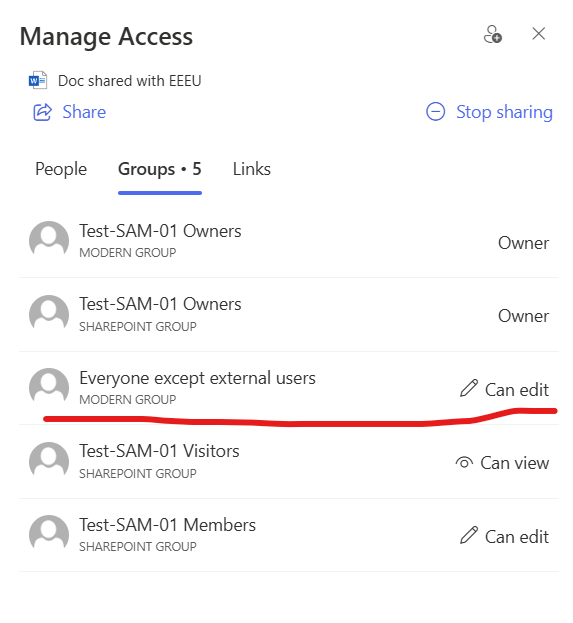Open the Links tab

pos(252,169)
